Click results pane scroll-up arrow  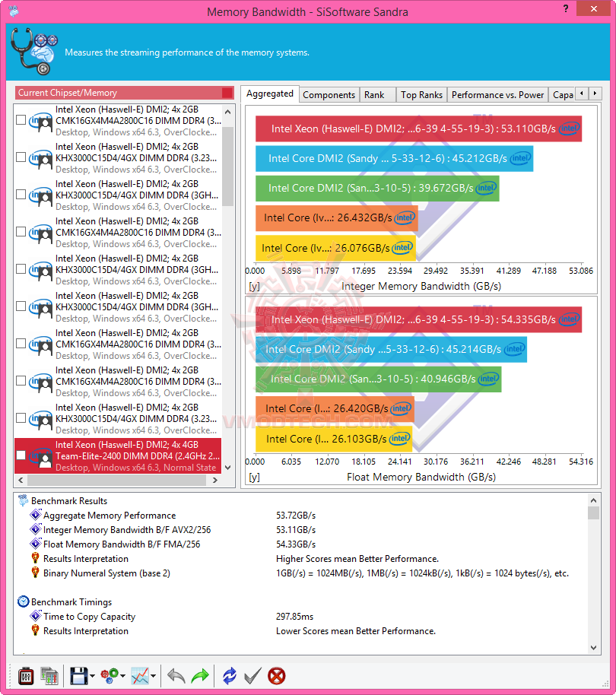(593, 500)
